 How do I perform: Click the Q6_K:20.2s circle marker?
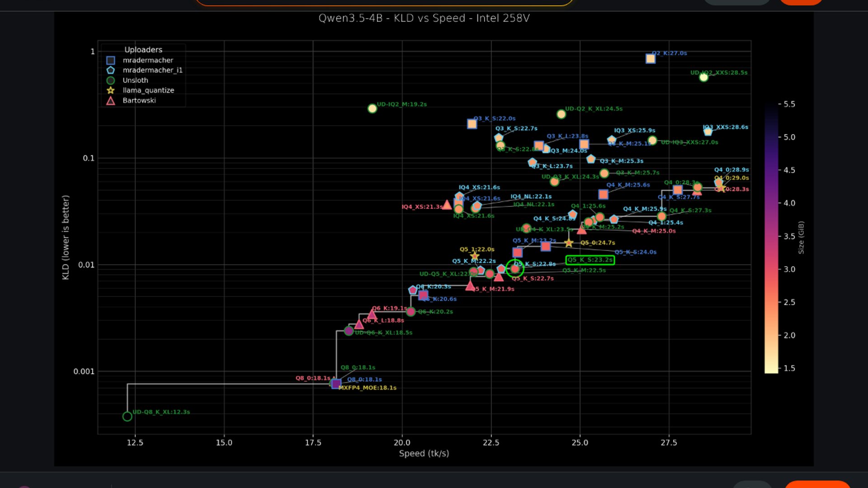pos(410,311)
